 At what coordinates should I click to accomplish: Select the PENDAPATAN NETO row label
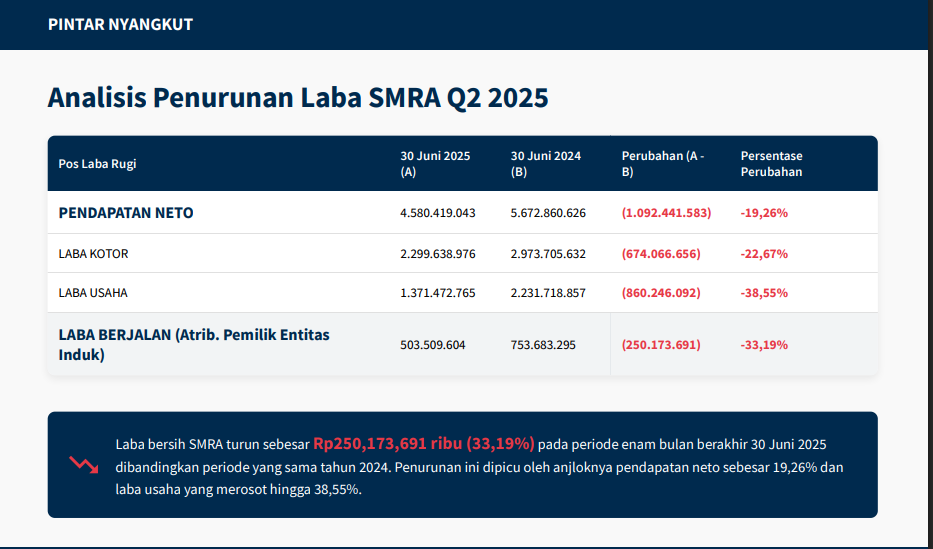[126, 213]
